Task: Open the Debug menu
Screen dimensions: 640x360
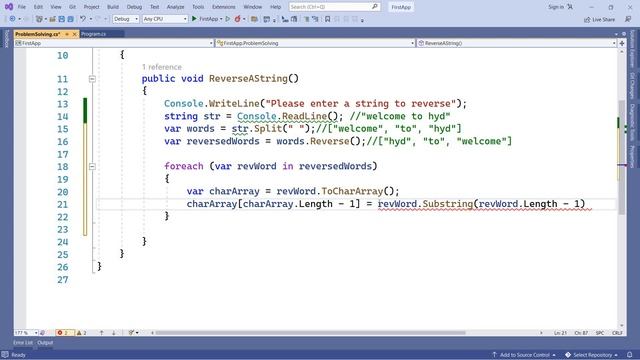Action: coord(134,7)
